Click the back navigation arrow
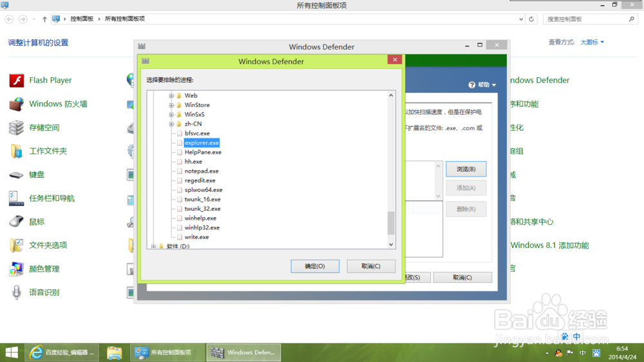Image resolution: width=644 pixels, height=362 pixels. (x=9, y=19)
